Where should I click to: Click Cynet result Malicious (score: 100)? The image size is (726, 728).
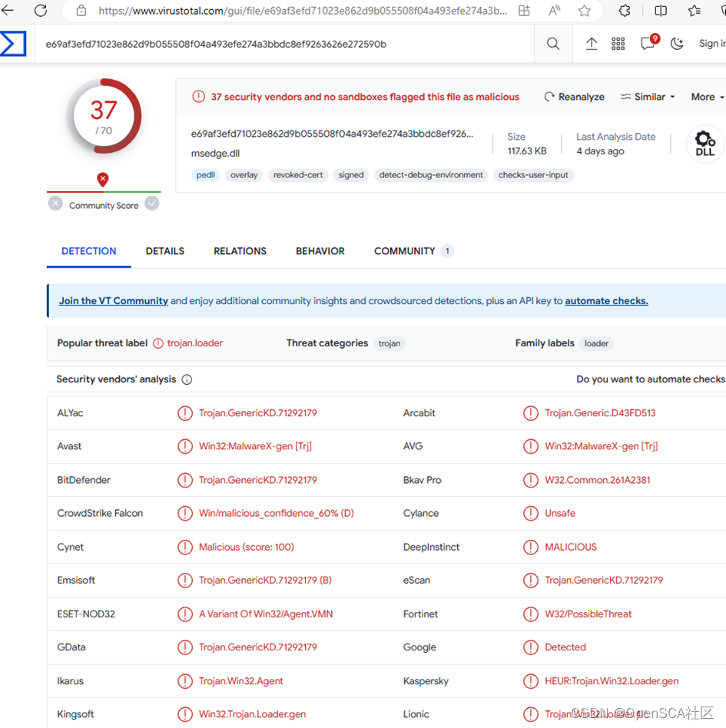(x=246, y=547)
